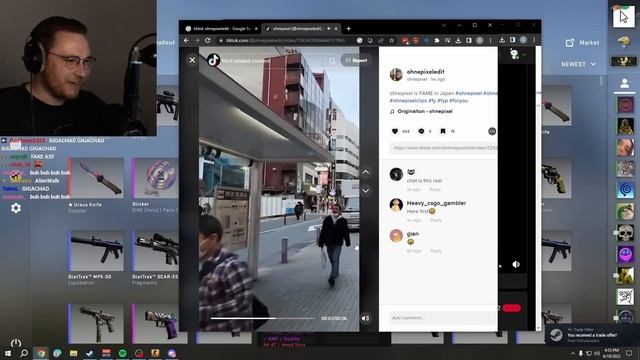Show hidden system tray icons chevron
Screen dimensions: 640x360
[572, 353]
